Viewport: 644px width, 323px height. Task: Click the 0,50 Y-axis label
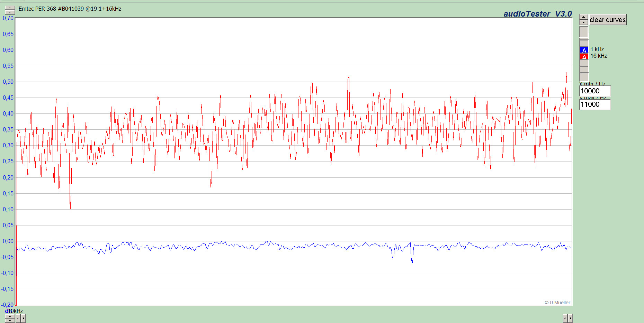[8, 82]
